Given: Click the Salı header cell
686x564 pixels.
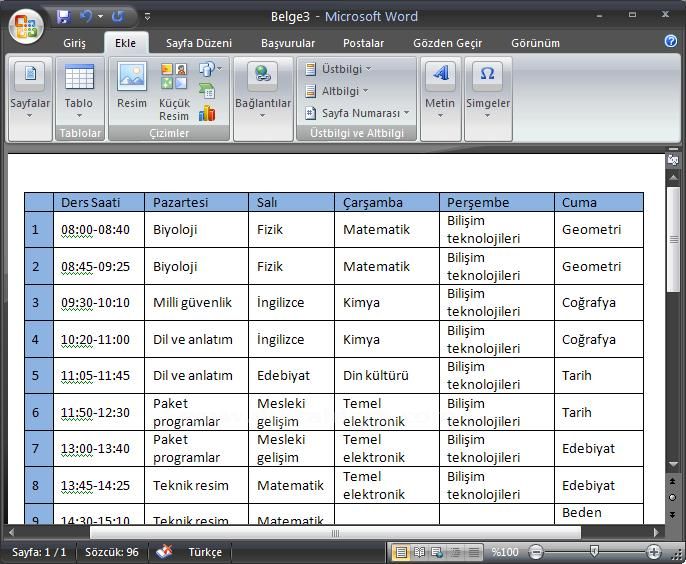Looking at the screenshot, I should point(291,202).
